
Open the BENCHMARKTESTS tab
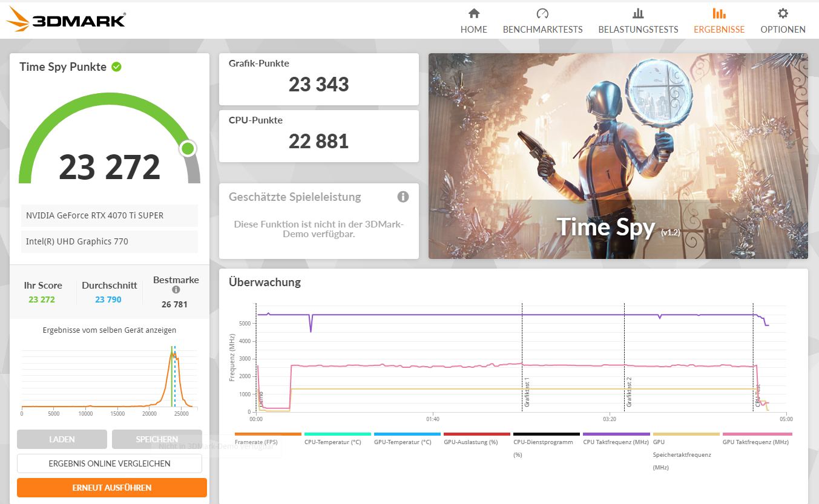coord(542,21)
